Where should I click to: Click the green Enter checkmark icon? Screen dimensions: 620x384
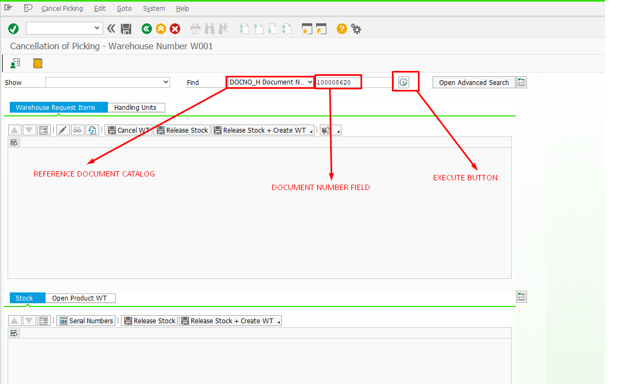(13, 28)
